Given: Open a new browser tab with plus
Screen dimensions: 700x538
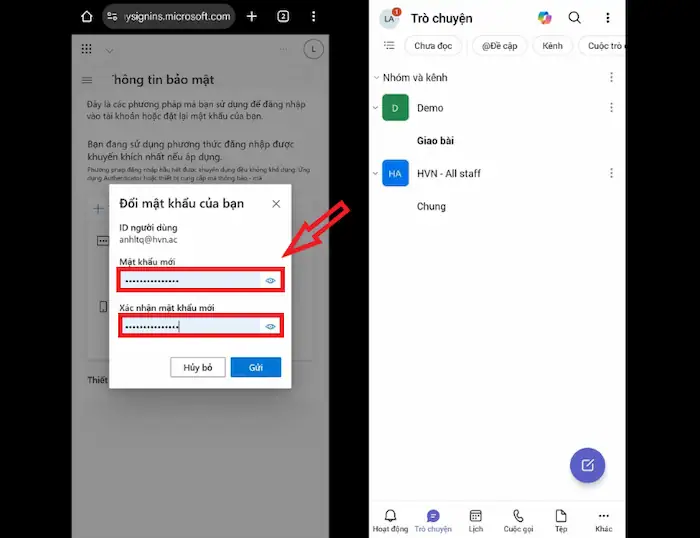Looking at the screenshot, I should 252,17.
